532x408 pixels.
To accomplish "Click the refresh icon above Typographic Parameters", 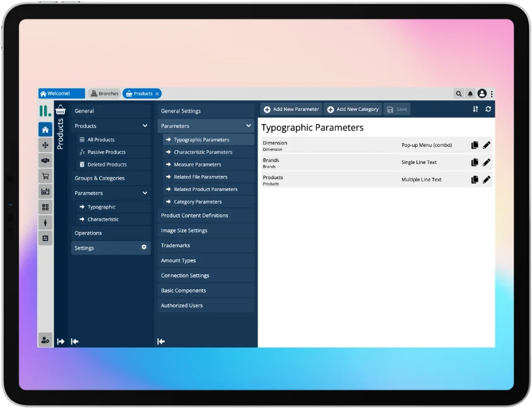I will (x=487, y=109).
